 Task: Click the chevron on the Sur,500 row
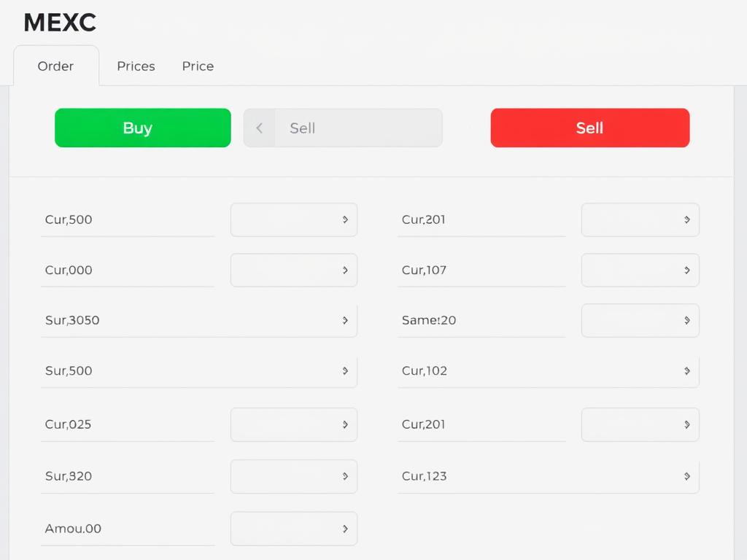(x=346, y=371)
